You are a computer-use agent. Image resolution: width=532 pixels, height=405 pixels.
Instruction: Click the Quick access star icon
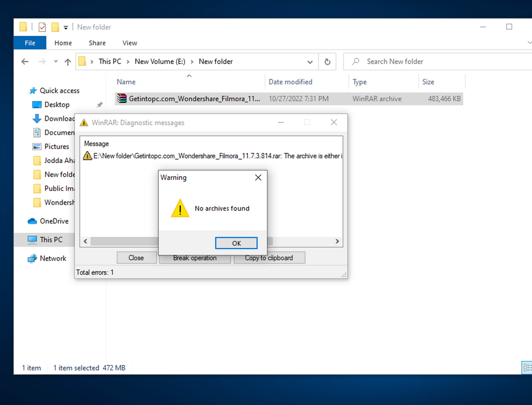click(x=33, y=91)
